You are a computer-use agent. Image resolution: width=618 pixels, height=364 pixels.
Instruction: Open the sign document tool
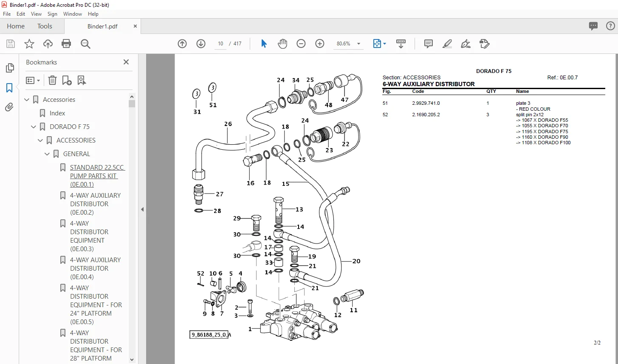coord(466,44)
